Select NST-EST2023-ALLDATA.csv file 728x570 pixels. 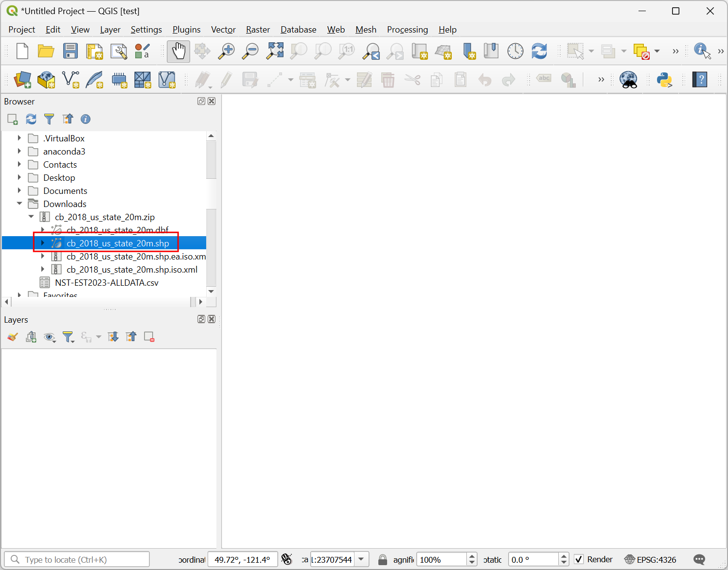[107, 282]
